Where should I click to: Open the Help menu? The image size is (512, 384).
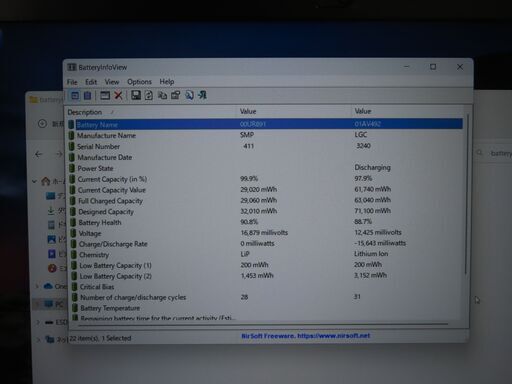(x=167, y=82)
